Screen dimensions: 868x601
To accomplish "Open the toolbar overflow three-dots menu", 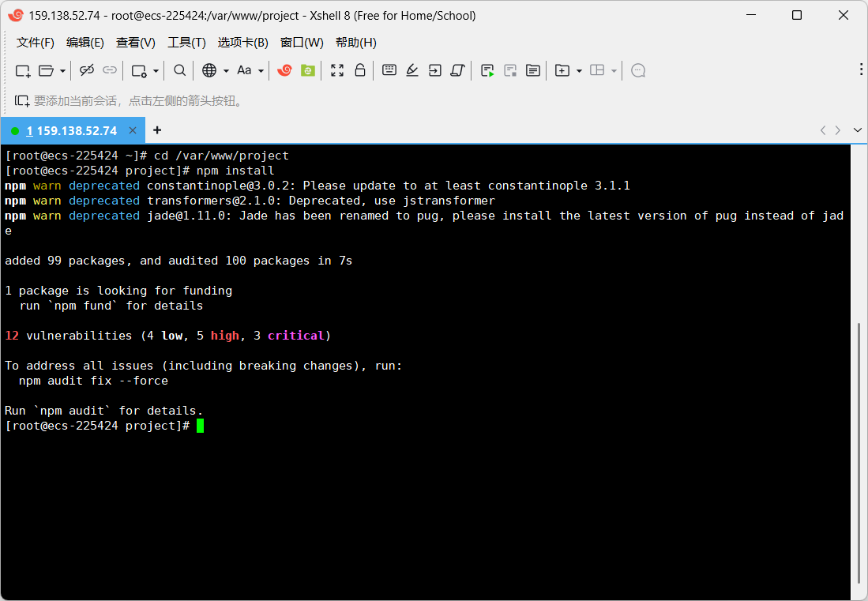I will coord(861,69).
